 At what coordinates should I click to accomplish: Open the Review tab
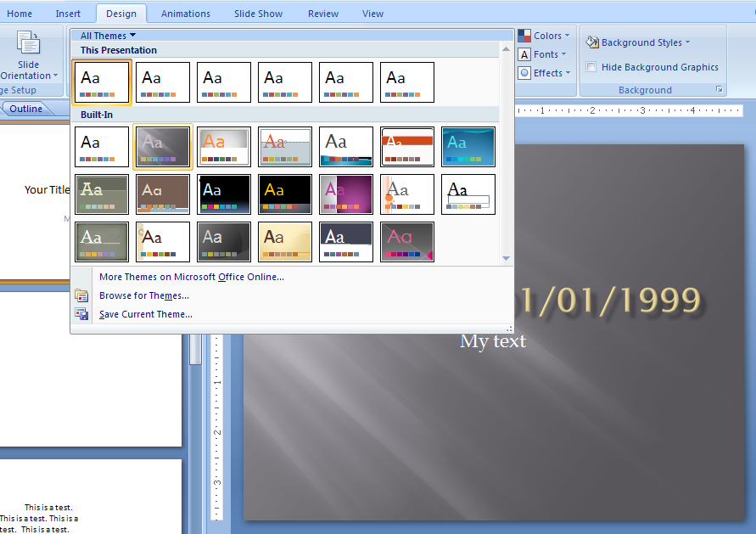point(323,14)
